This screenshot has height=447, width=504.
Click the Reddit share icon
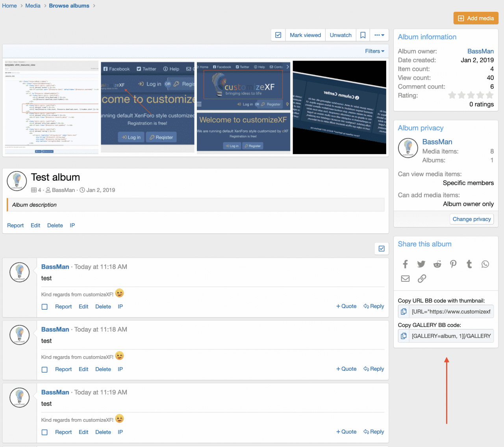pos(437,264)
